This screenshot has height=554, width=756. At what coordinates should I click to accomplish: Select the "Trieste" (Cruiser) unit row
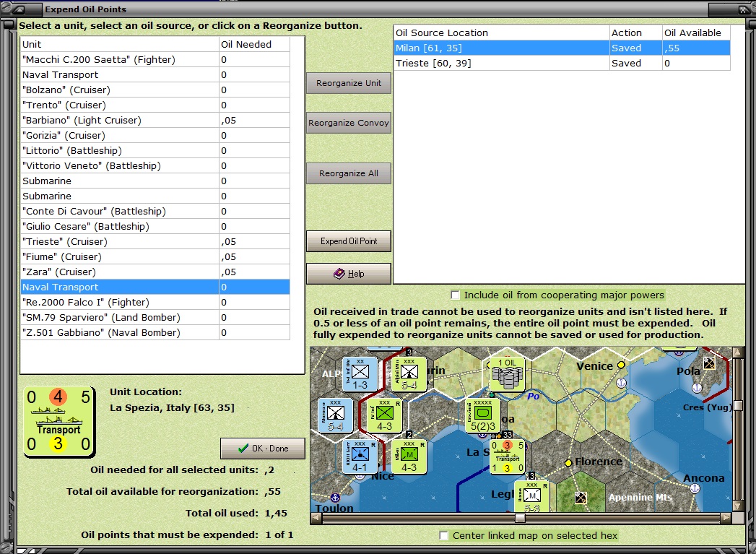pos(155,241)
